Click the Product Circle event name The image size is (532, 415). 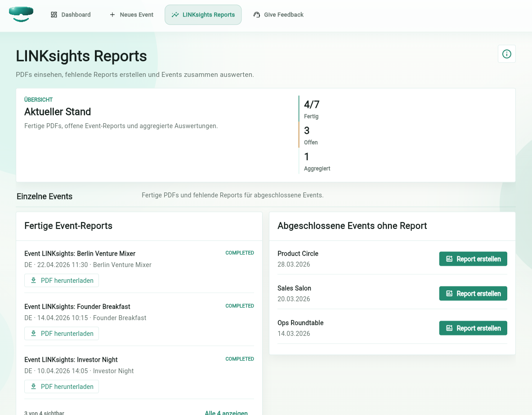click(298, 254)
